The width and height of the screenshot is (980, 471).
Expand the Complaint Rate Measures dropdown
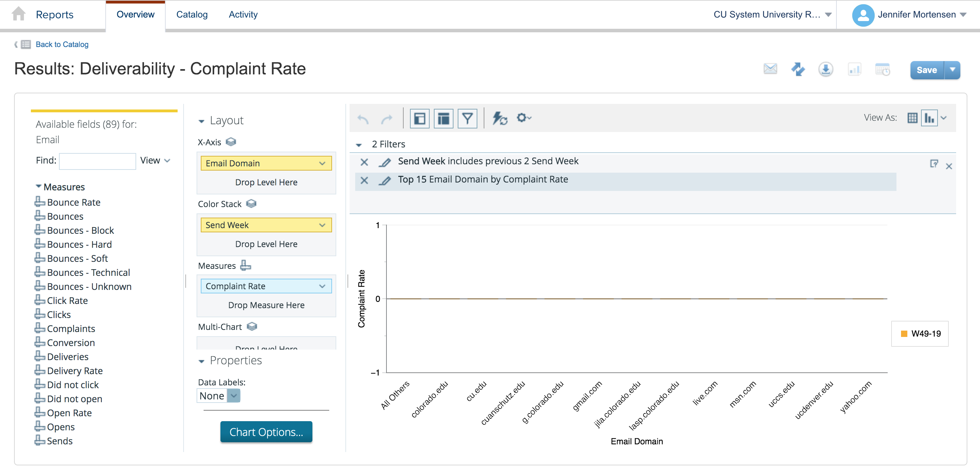tap(322, 286)
